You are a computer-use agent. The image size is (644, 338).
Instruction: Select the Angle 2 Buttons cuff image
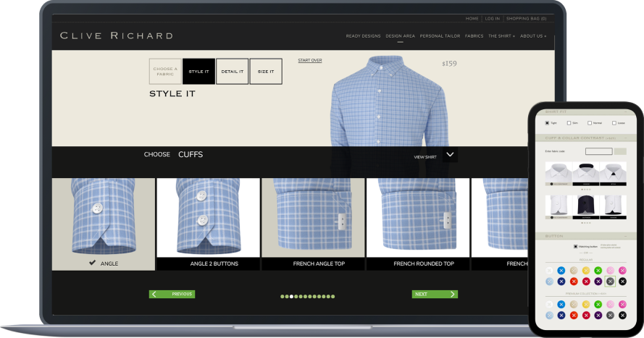pyautogui.click(x=208, y=217)
